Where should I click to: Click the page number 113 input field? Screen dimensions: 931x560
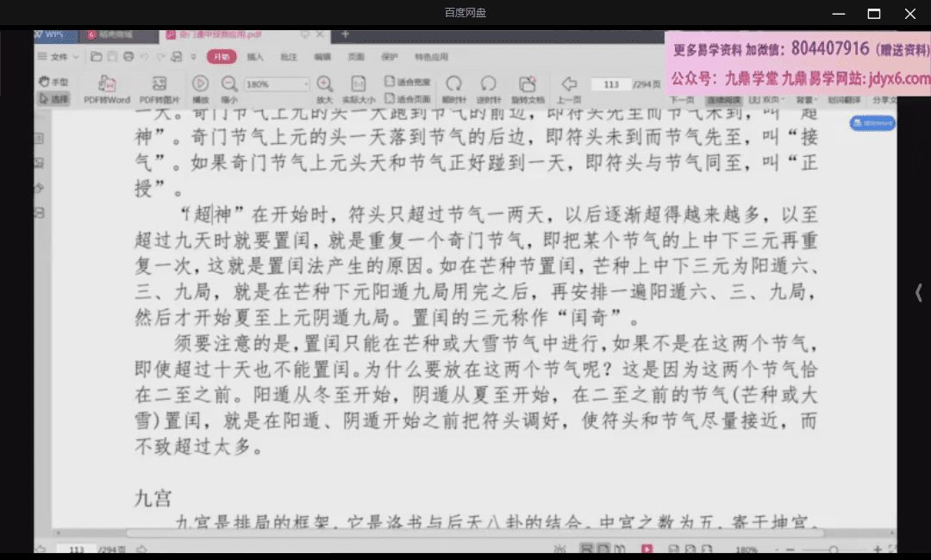(612, 84)
